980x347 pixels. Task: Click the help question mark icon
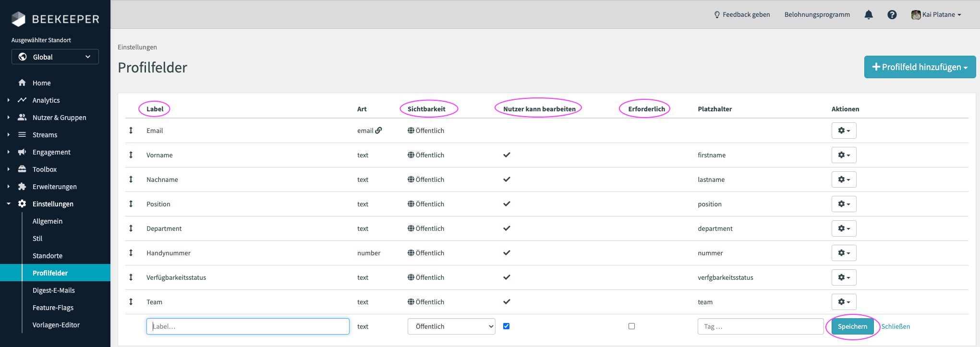[892, 15]
